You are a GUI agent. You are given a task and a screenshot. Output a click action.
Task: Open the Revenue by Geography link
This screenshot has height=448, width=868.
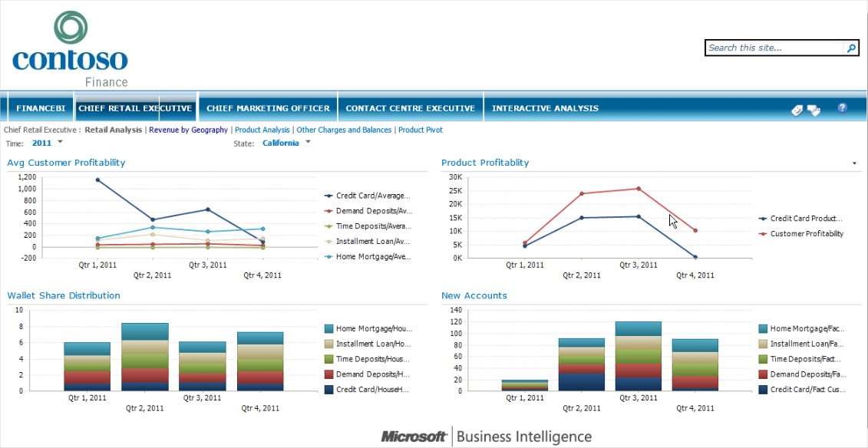pyautogui.click(x=188, y=130)
